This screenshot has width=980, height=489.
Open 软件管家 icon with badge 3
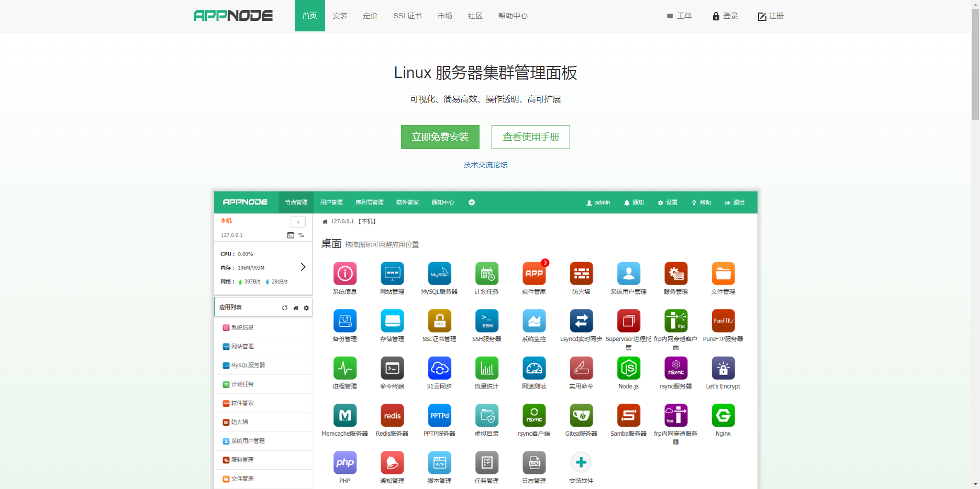[534, 274]
